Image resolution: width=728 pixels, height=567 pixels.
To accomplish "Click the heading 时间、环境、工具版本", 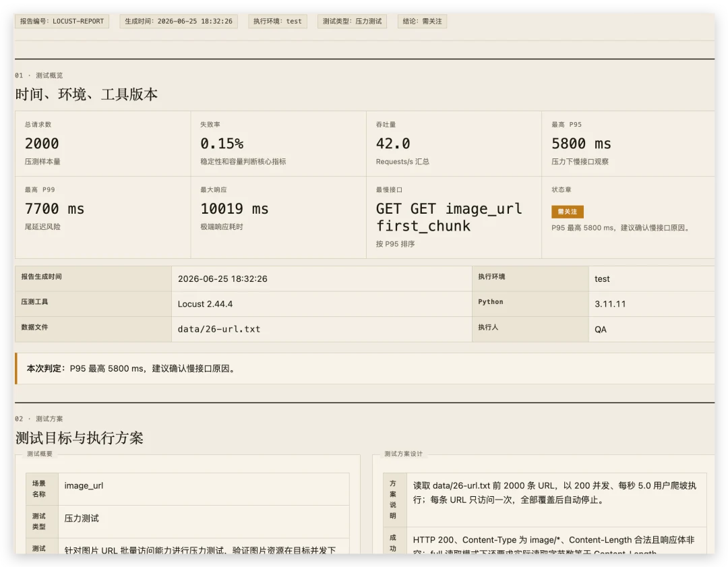I will pos(86,94).
